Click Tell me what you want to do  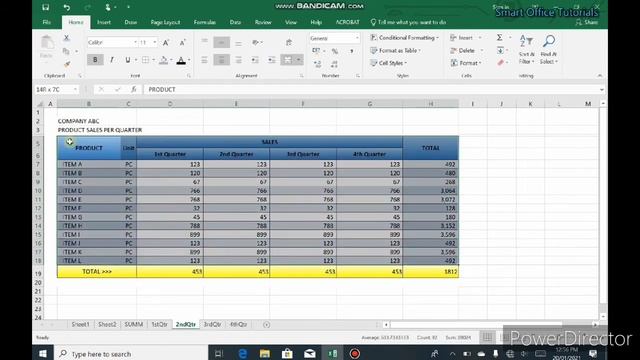click(x=408, y=22)
